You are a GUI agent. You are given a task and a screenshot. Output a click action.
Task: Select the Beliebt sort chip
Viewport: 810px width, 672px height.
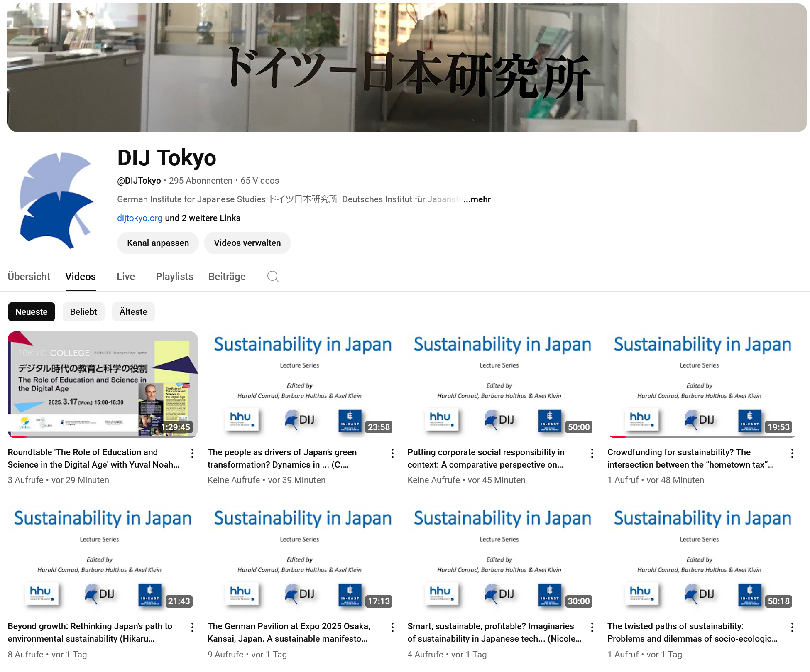83,312
